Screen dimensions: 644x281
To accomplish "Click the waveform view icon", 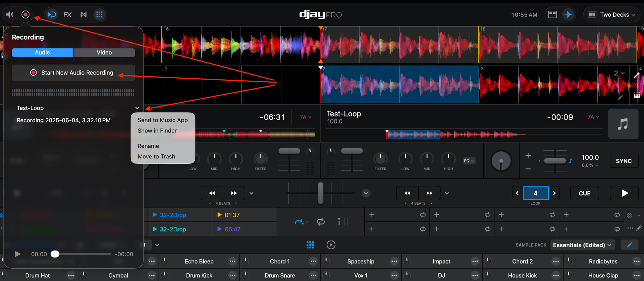I will [x=568, y=14].
